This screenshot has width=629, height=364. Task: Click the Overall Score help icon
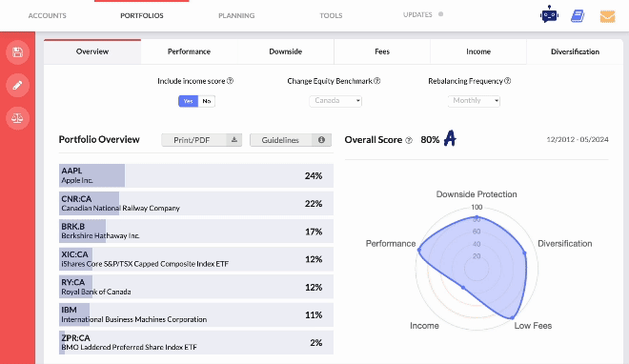(x=409, y=140)
